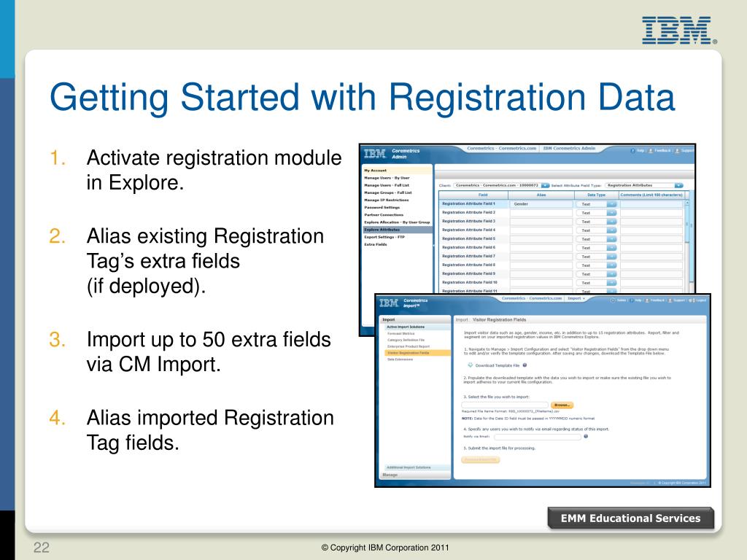Expand Additional Import Solutions section
The height and width of the screenshot is (560, 747).
pos(417,467)
